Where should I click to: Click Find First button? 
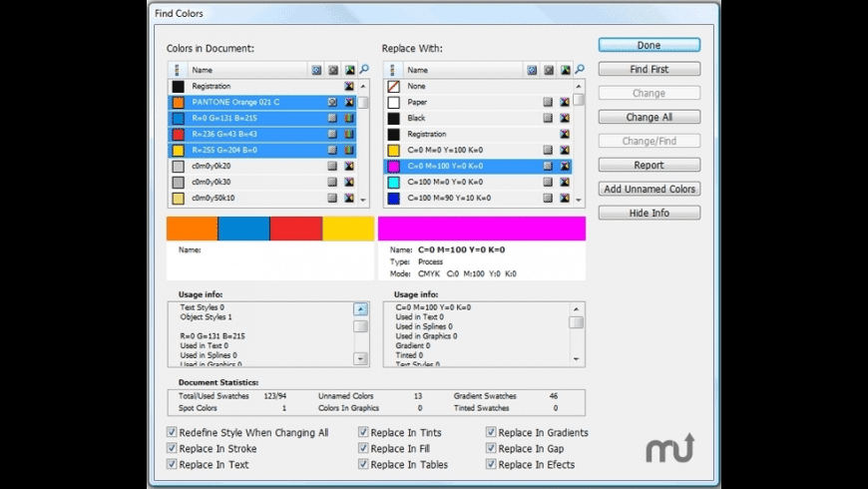click(x=650, y=69)
